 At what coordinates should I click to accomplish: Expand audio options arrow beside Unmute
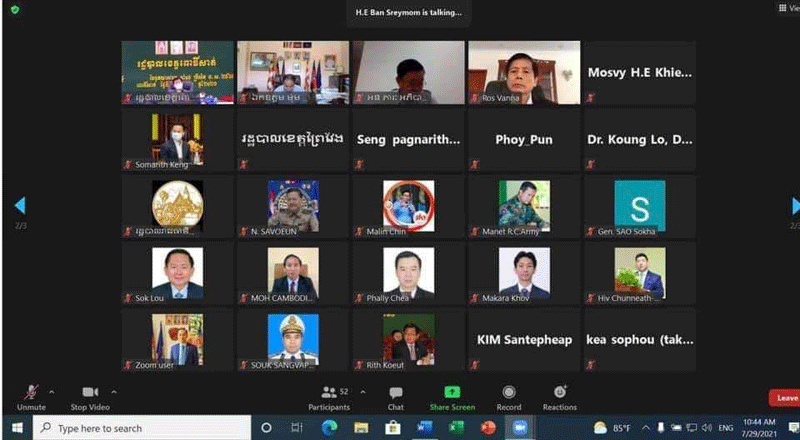pyautogui.click(x=52, y=392)
